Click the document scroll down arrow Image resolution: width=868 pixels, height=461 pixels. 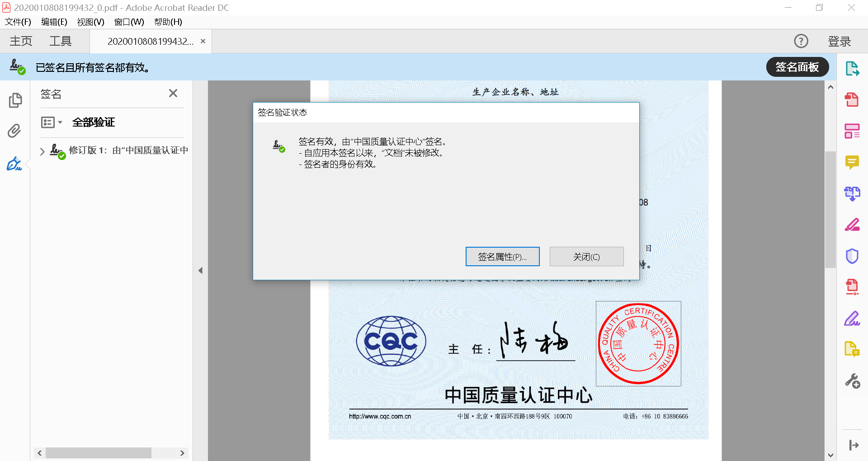tap(830, 455)
